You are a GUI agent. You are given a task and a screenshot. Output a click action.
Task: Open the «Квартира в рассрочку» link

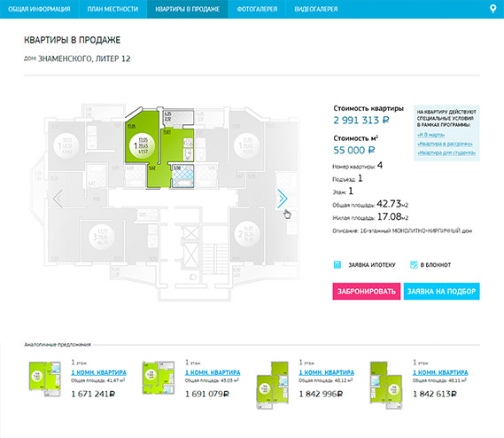coord(446,144)
